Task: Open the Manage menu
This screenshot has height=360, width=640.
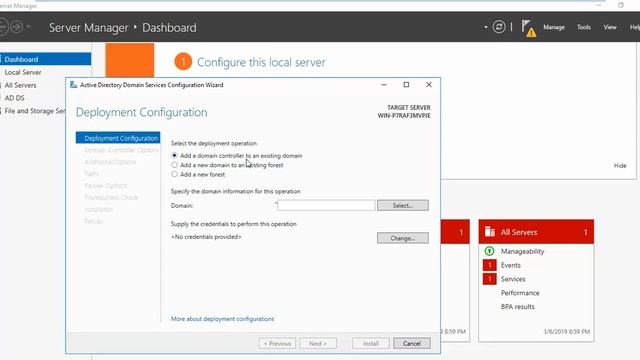Action: click(x=554, y=27)
